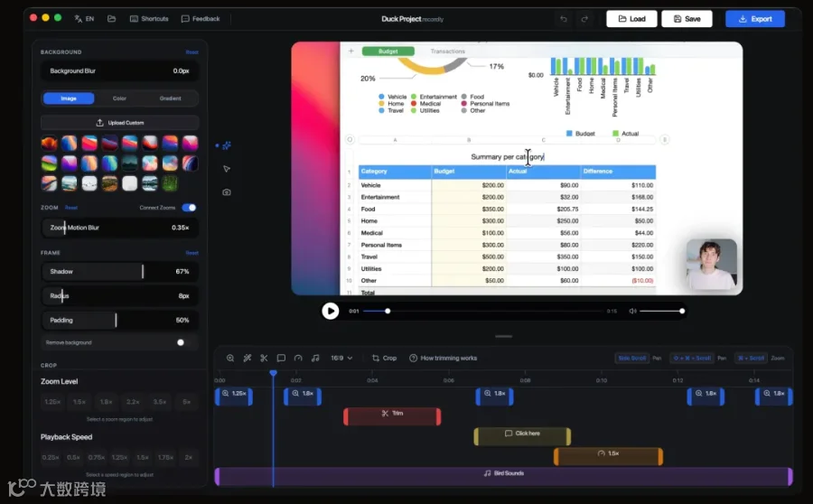
Task: Click the folder icon in top bar
Action: pyautogui.click(x=111, y=19)
